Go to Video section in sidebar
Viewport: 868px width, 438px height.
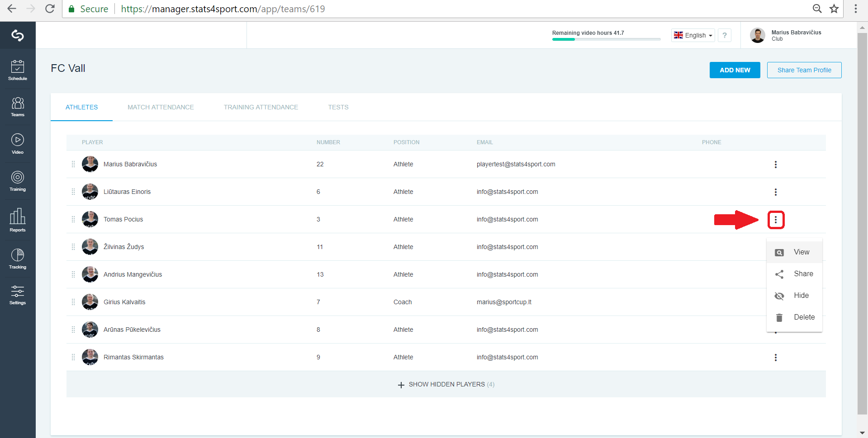(x=18, y=144)
